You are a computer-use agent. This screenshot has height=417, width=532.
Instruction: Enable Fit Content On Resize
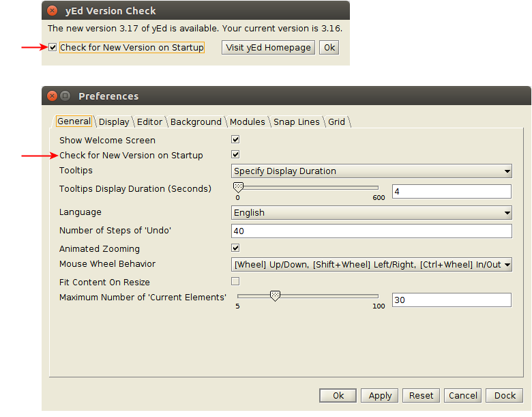pyautogui.click(x=235, y=281)
